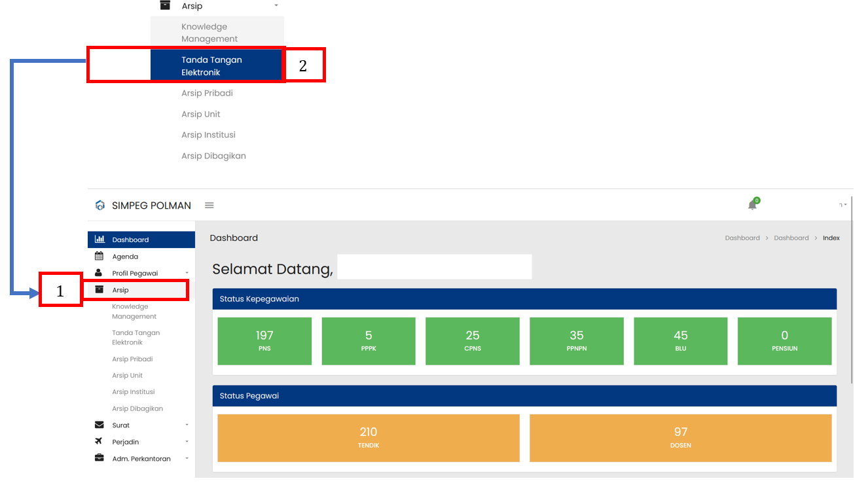Click the Adm. Perkantoran briefcase icon
Image resolution: width=868 pixels, height=485 pixels.
(99, 458)
